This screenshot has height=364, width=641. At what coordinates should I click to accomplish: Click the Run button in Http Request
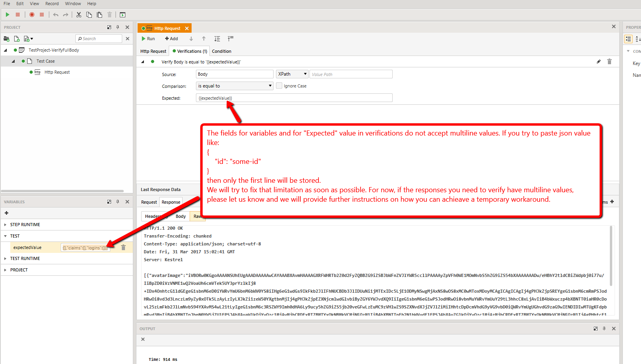coord(148,39)
